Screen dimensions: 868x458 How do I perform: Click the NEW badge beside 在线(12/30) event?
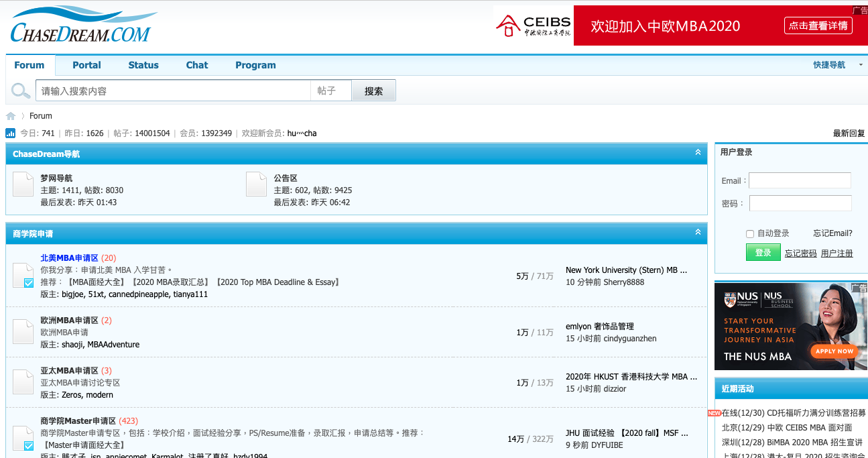(x=714, y=413)
